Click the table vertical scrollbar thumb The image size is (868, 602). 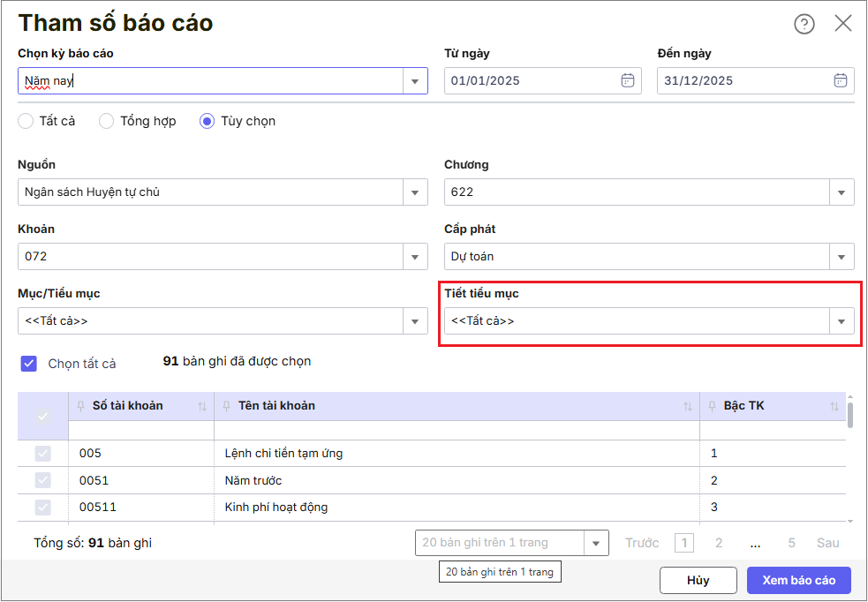click(850, 415)
